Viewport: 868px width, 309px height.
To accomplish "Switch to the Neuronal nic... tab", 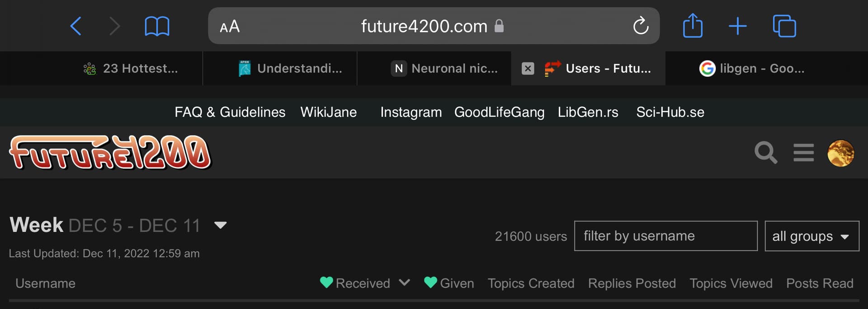I will 445,69.
